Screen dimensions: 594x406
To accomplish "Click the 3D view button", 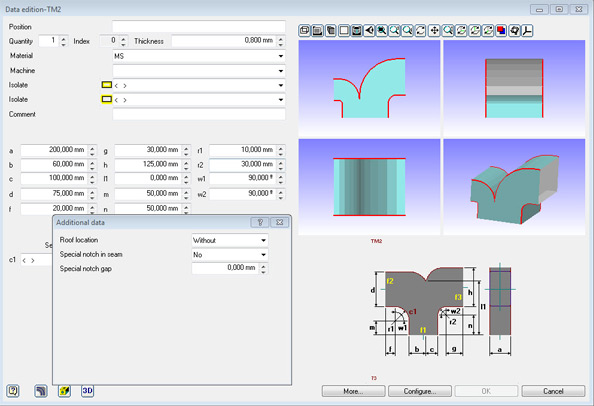I will [87, 391].
